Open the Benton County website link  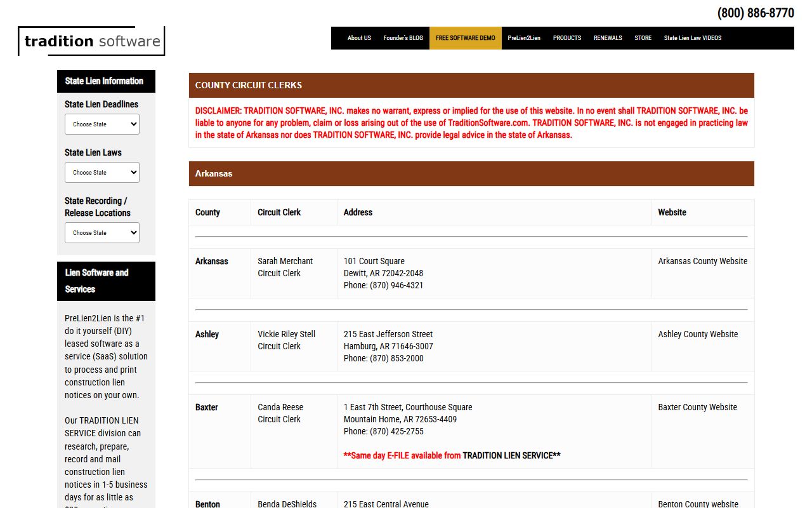(698, 504)
